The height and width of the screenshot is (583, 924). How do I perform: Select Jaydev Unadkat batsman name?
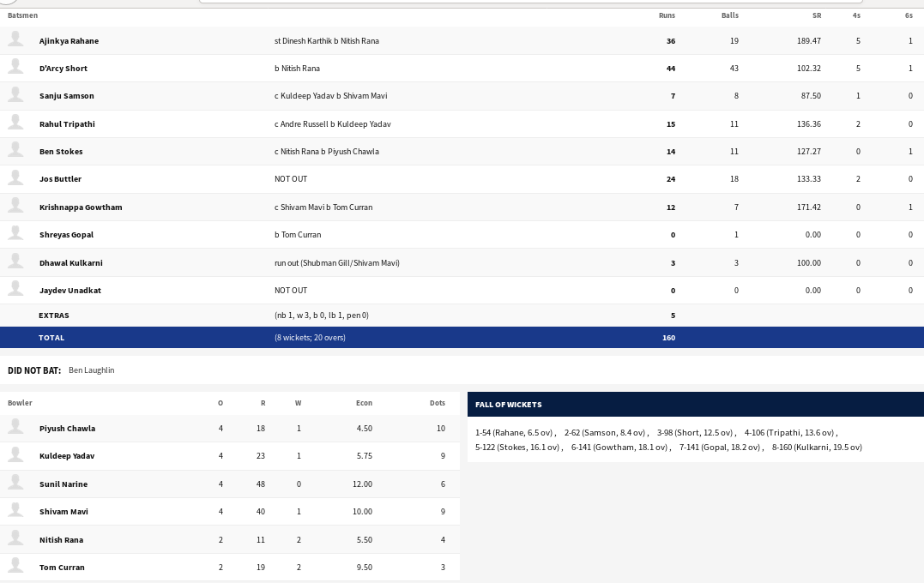(x=70, y=291)
